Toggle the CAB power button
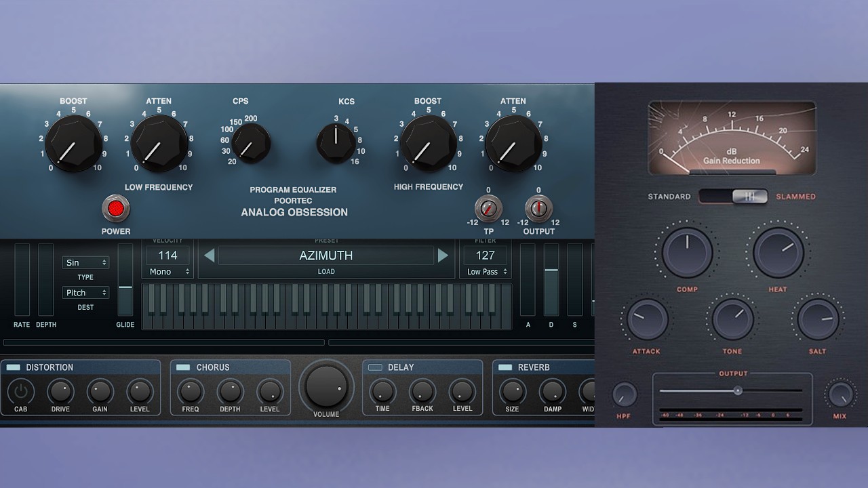Screen dimensions: 868x488 pyautogui.click(x=21, y=391)
